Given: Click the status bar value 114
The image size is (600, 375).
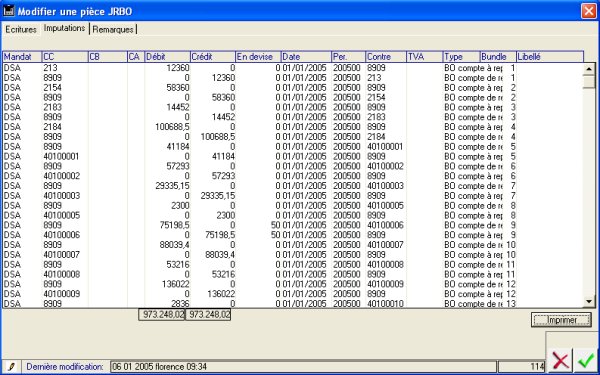Looking at the screenshot, I should coord(522,367).
